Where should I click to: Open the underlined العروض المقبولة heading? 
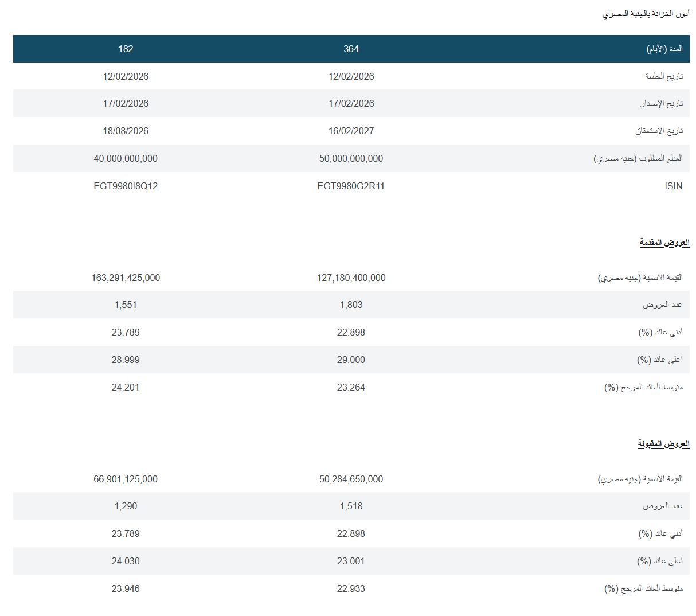coord(663,444)
